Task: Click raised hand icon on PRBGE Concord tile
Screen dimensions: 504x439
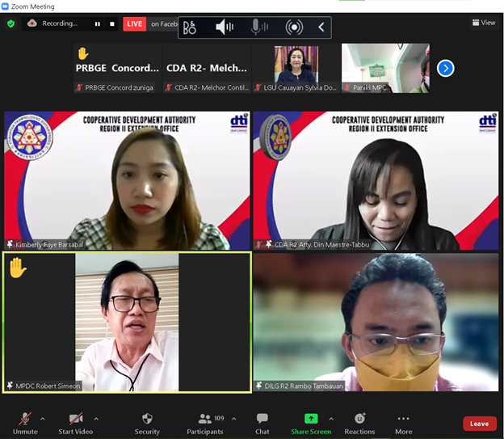Action: pyautogui.click(x=83, y=53)
